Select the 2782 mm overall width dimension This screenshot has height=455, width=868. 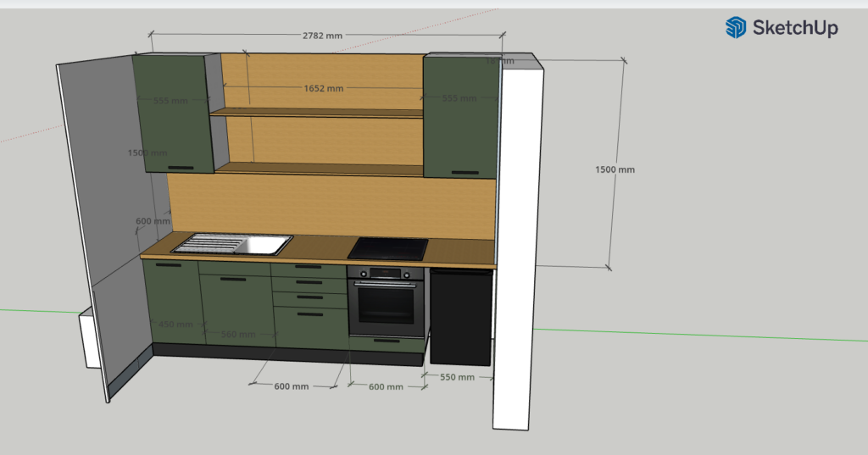point(323,36)
